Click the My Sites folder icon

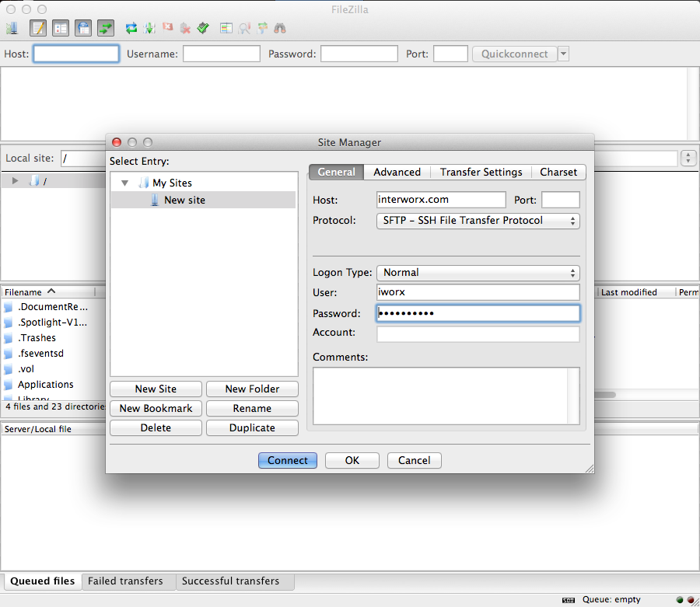click(x=144, y=183)
